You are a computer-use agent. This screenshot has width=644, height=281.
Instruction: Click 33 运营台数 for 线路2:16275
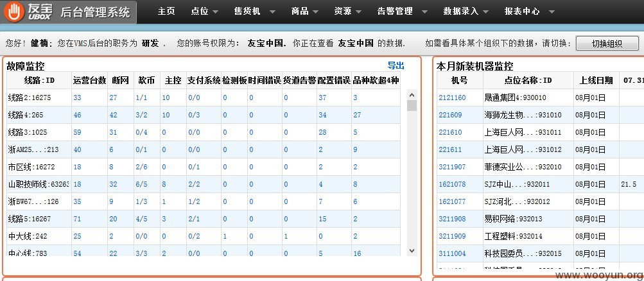click(77, 98)
